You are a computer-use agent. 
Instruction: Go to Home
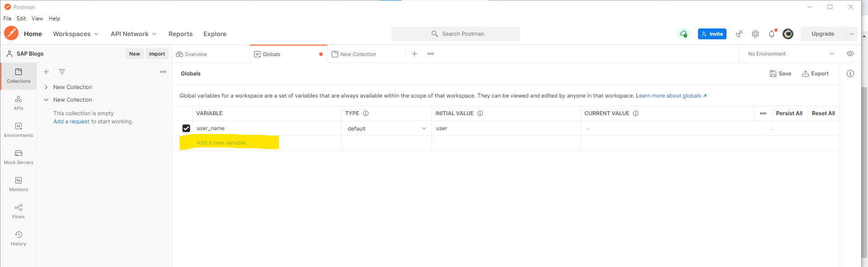pyautogui.click(x=33, y=34)
